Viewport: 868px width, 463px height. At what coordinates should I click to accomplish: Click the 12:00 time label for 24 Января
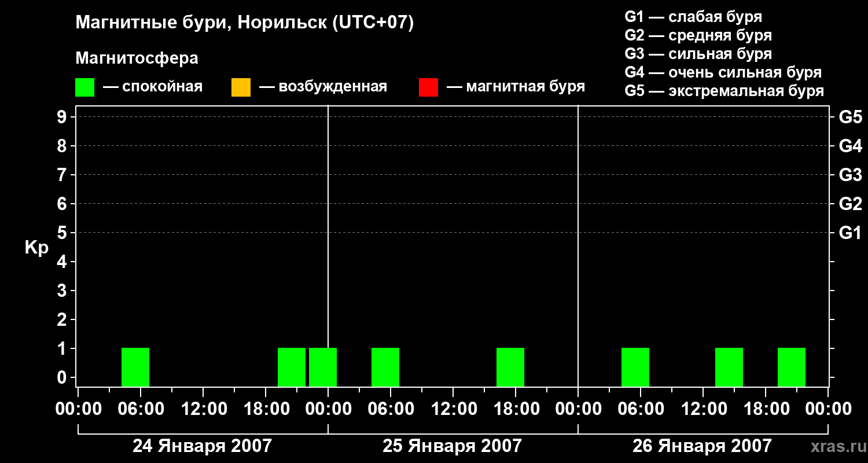tap(203, 409)
